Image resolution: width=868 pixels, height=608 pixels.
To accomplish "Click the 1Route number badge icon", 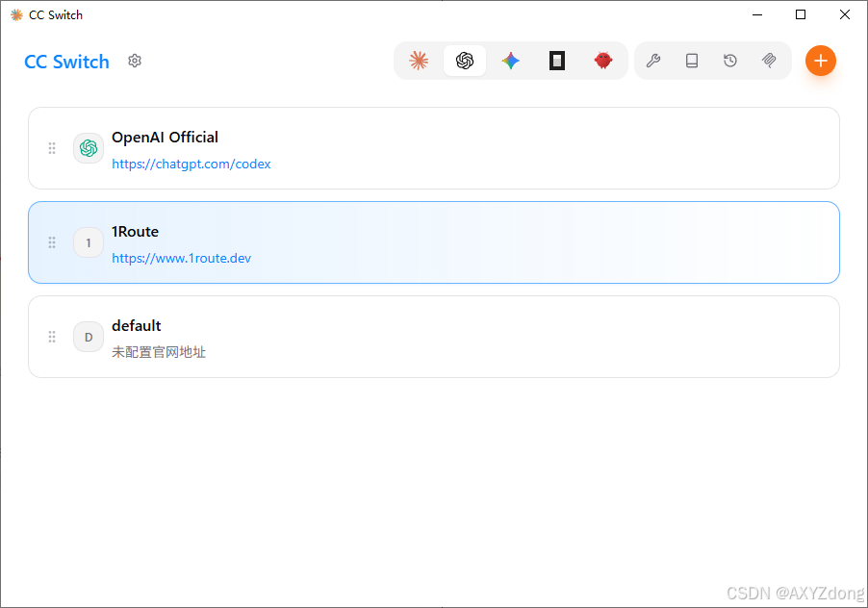I will tap(89, 242).
